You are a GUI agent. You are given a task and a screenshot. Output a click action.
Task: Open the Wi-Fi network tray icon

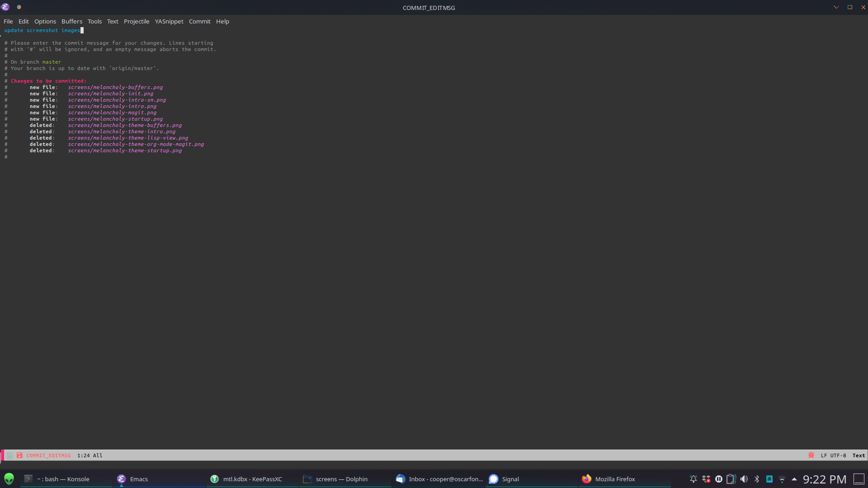point(782,479)
